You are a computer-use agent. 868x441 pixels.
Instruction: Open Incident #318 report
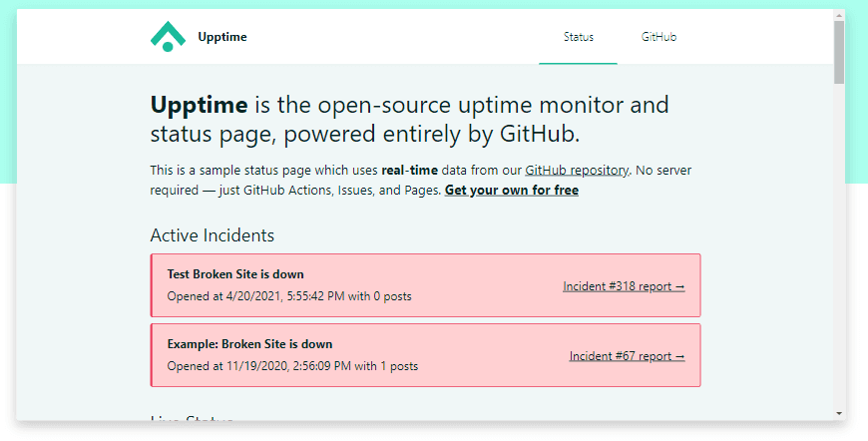(624, 286)
